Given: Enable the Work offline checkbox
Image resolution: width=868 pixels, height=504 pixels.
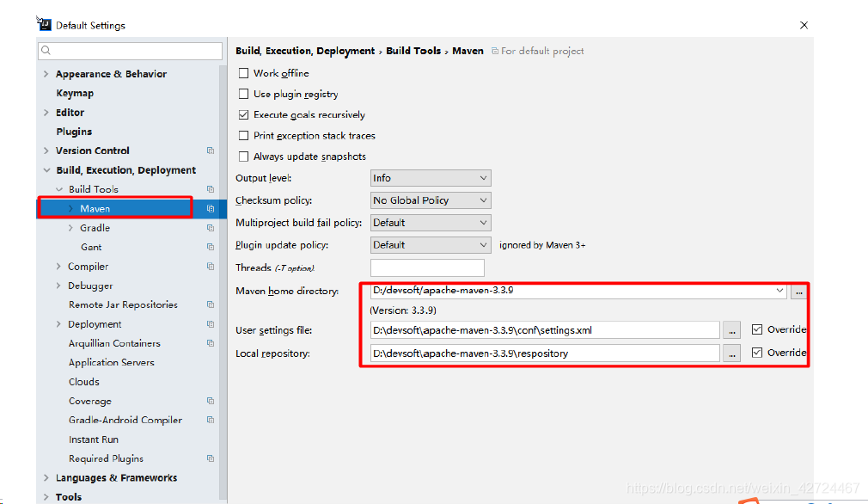Looking at the screenshot, I should coord(243,73).
